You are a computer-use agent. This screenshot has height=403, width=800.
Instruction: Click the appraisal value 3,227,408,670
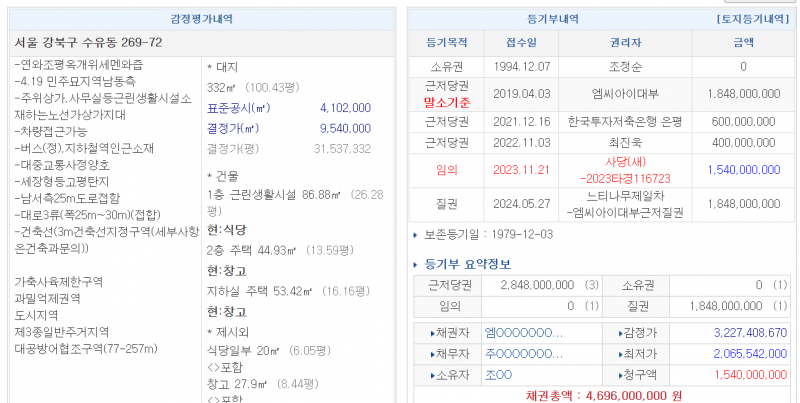[x=736, y=333]
